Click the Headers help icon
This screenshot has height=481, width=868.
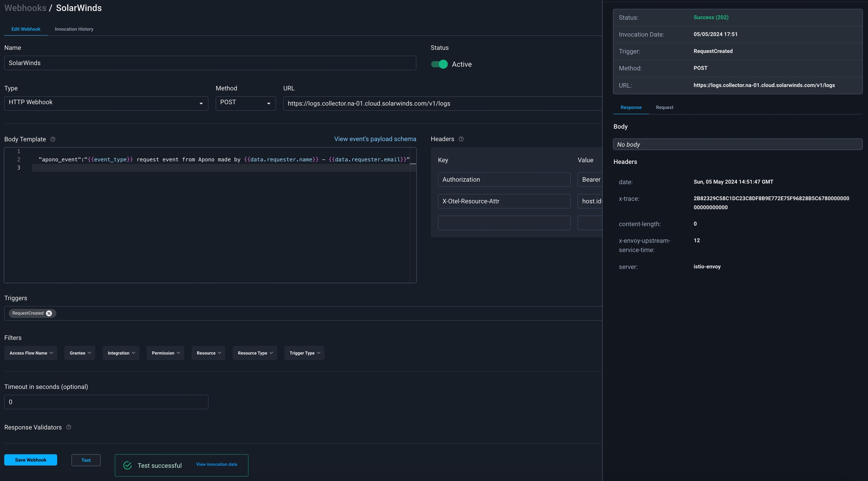point(461,139)
